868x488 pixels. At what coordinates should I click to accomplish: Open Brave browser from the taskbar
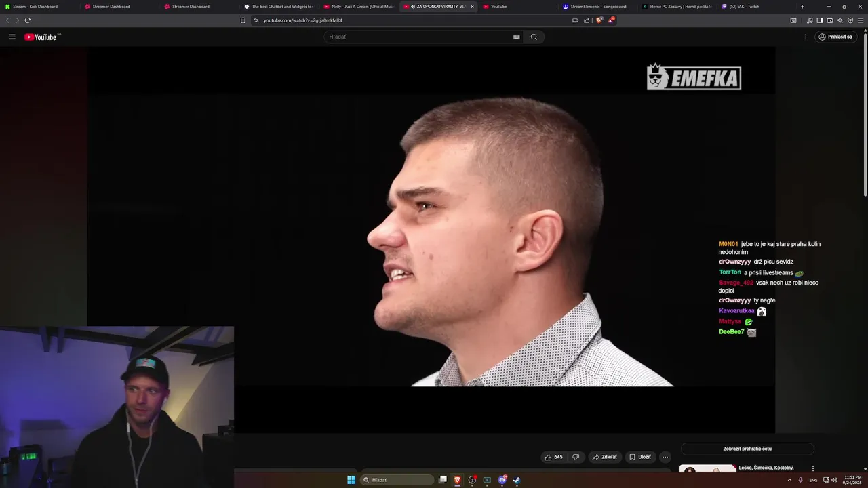pos(457,480)
